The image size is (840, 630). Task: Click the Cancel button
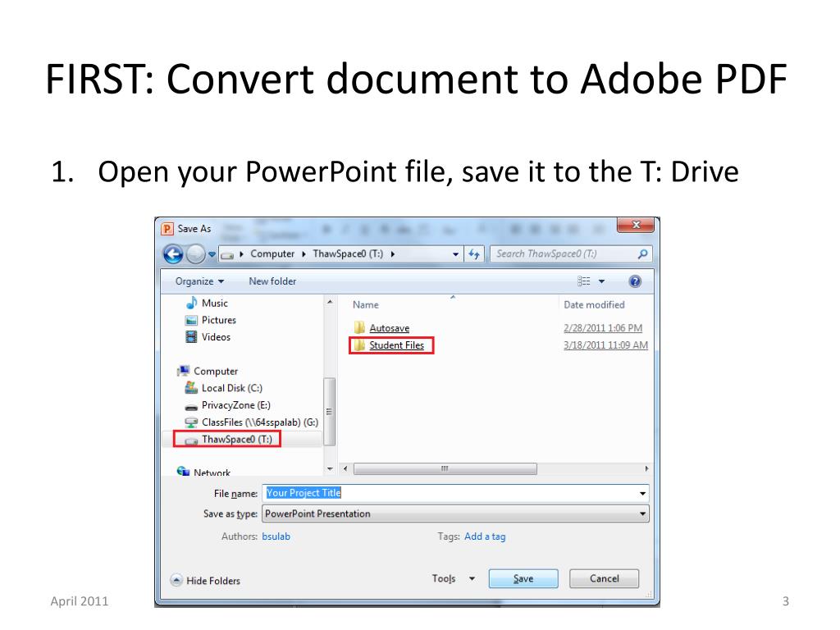[x=605, y=578]
